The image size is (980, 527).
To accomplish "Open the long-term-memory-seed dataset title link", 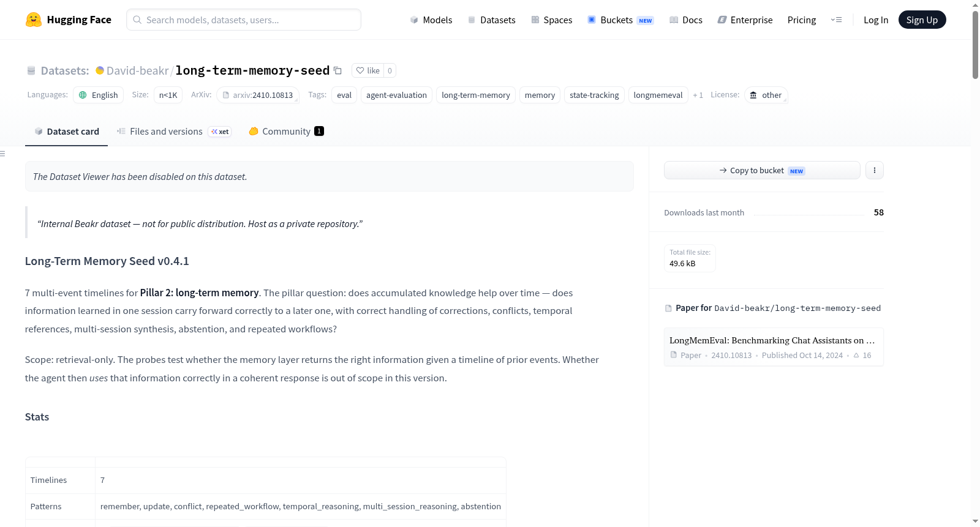I will 252,70.
